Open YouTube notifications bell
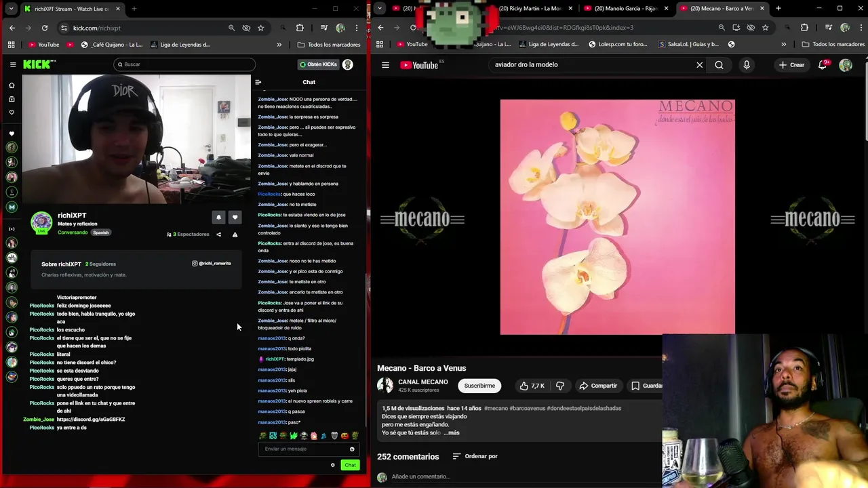This screenshot has width=868, height=488. (x=823, y=65)
